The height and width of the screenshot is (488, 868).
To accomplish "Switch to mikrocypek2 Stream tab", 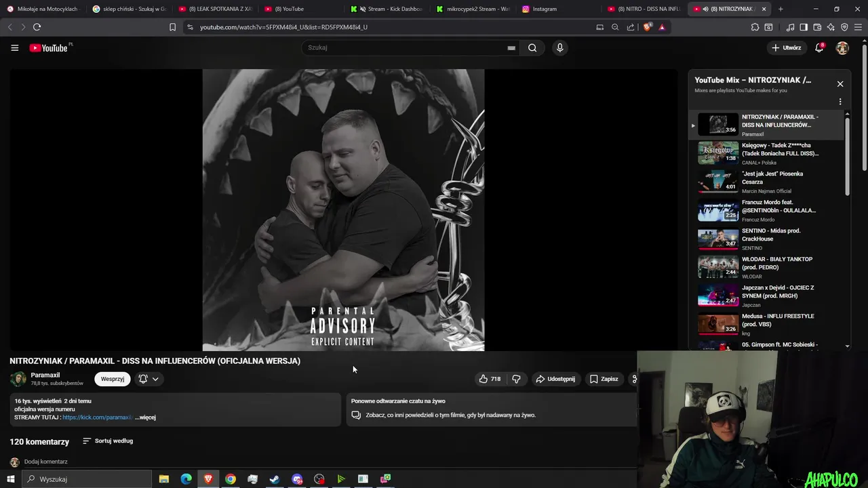I will pyautogui.click(x=473, y=9).
